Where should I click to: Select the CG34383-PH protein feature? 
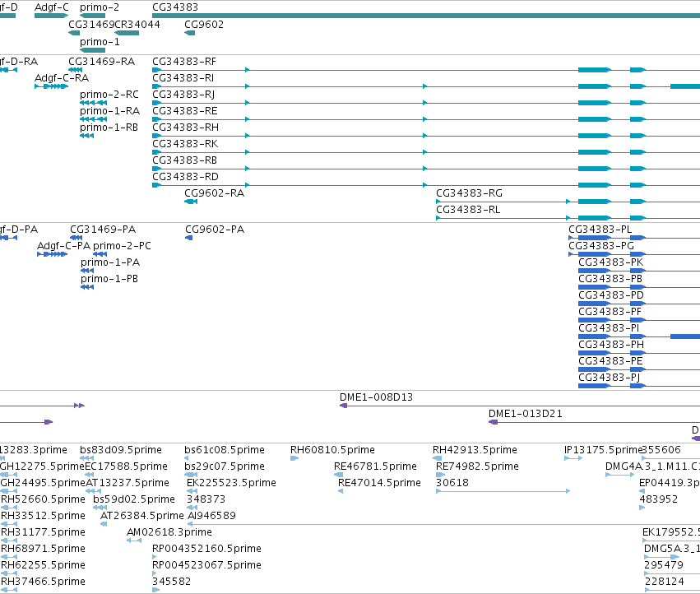[639, 353]
